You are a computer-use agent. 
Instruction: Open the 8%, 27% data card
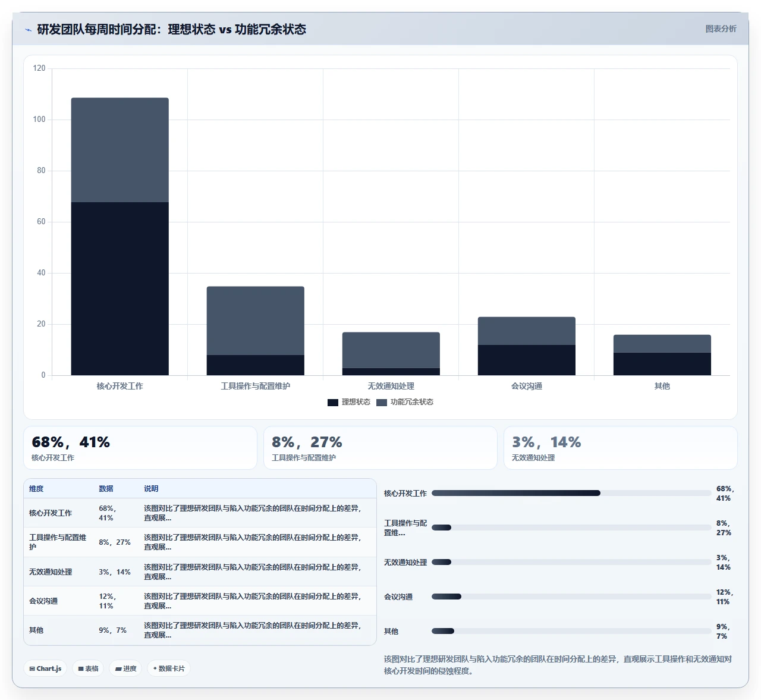coord(380,448)
